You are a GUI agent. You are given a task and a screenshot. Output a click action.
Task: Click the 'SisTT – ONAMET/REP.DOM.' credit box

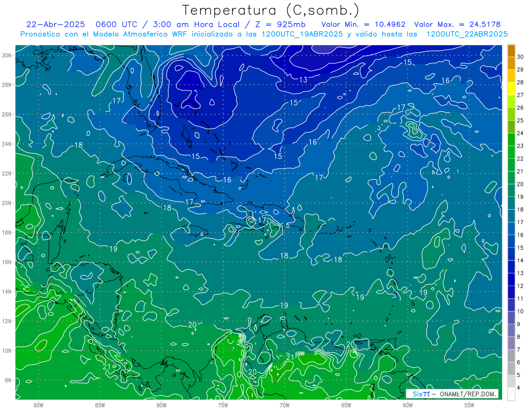coord(452,394)
